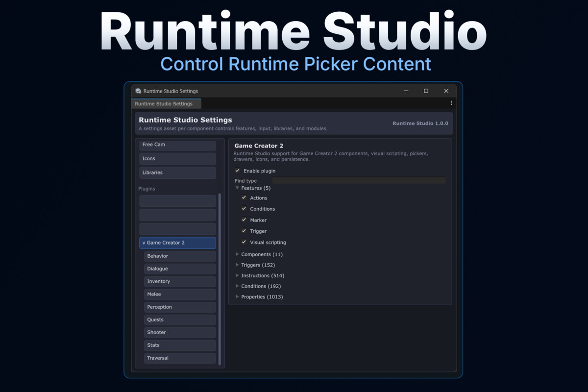The width and height of the screenshot is (588, 392).
Task: Select the Dialogue module
Action: [180, 269]
